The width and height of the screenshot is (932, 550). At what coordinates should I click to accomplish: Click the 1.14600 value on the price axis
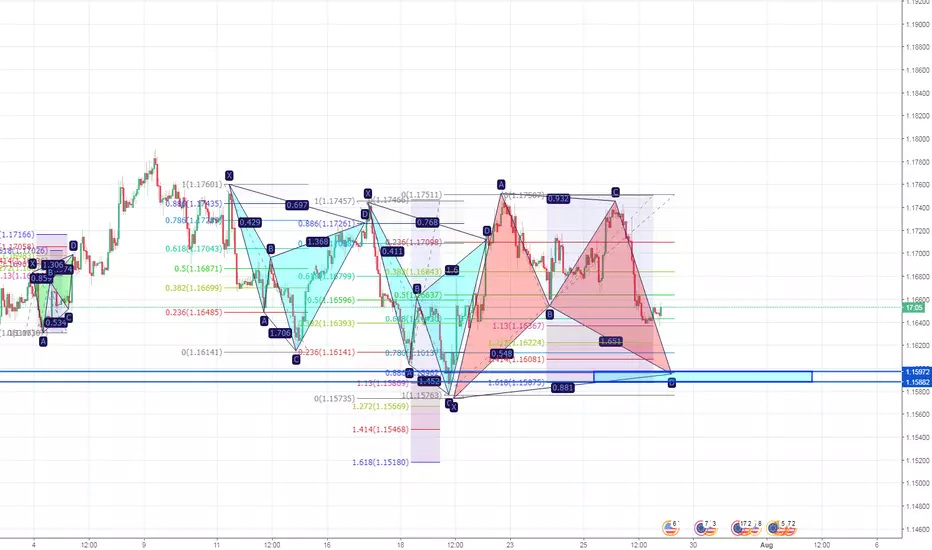(x=918, y=529)
